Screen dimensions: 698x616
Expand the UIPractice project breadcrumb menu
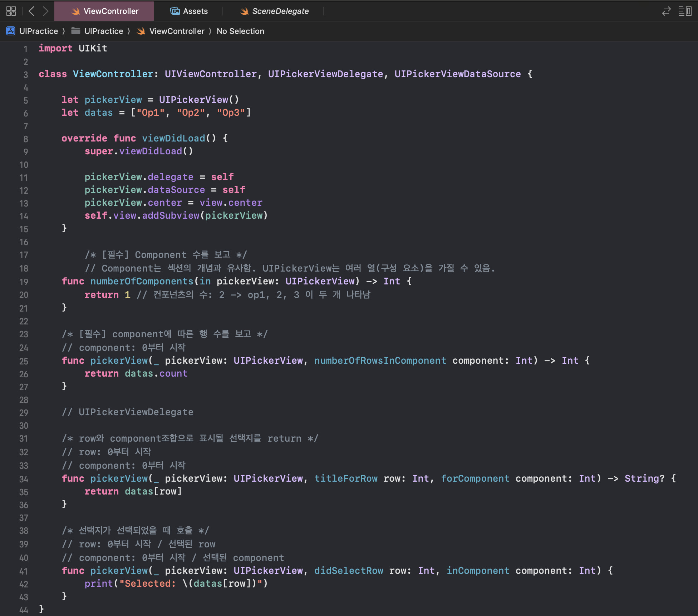(x=38, y=31)
